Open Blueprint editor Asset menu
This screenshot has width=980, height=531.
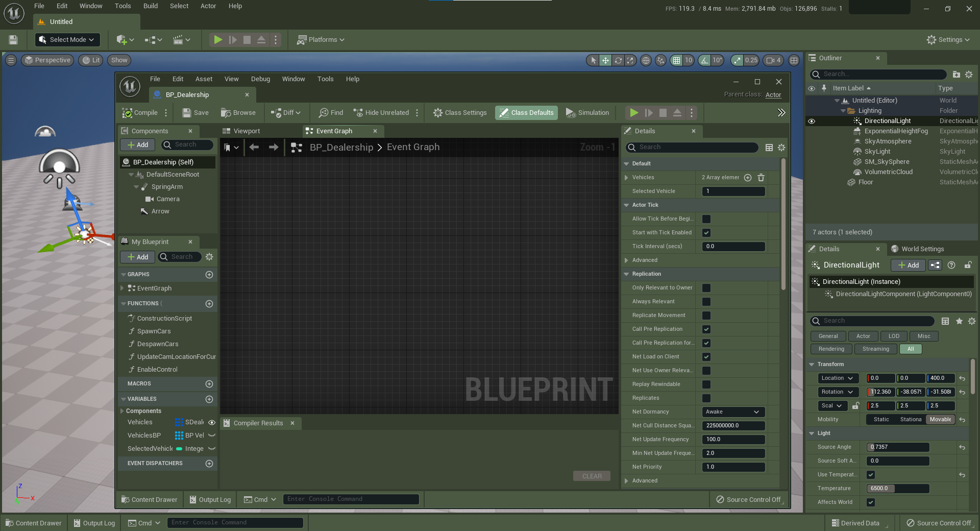pos(204,79)
